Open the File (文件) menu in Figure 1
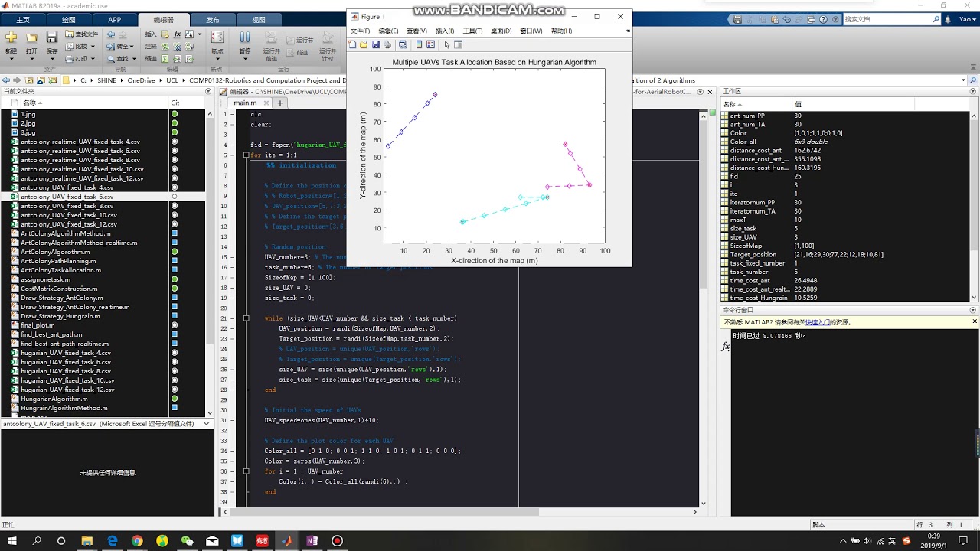 pos(360,31)
